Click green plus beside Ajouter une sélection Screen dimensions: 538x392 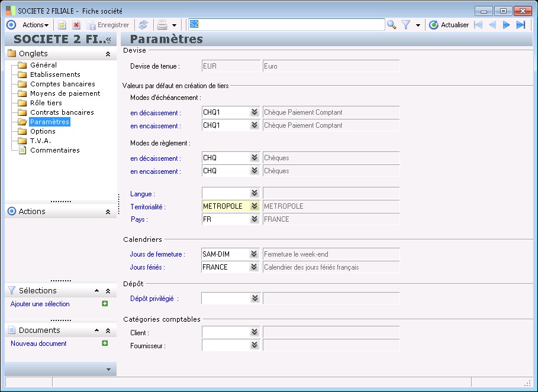click(x=105, y=304)
